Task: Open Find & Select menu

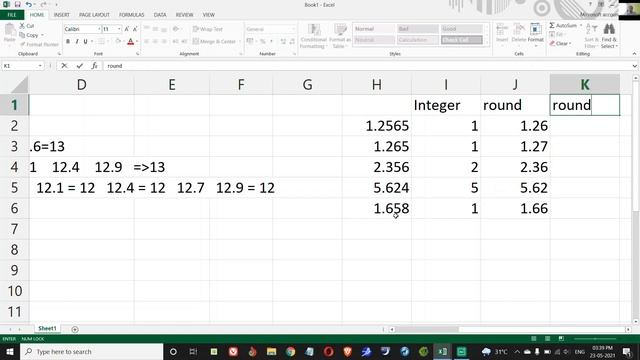Action: click(x=609, y=36)
